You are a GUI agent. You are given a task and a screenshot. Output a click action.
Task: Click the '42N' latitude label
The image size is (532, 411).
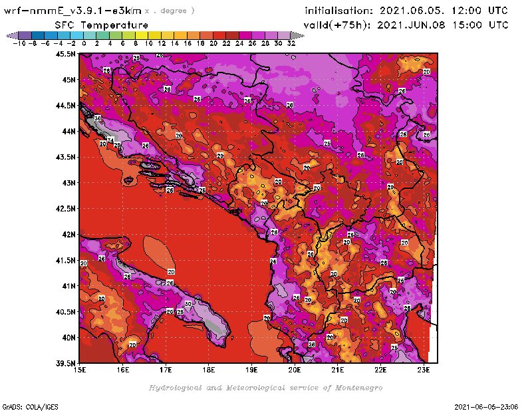coord(68,235)
